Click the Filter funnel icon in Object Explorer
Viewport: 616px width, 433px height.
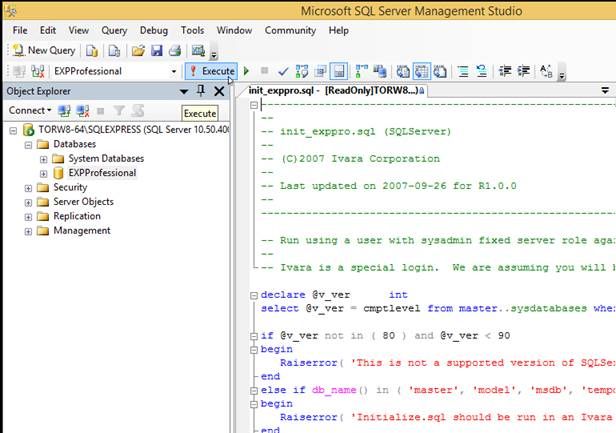click(x=119, y=111)
